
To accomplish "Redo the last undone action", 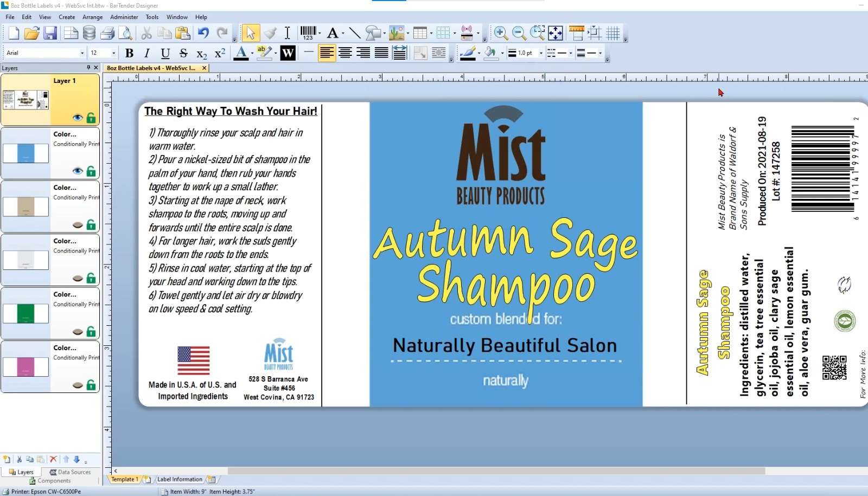I will tap(222, 34).
